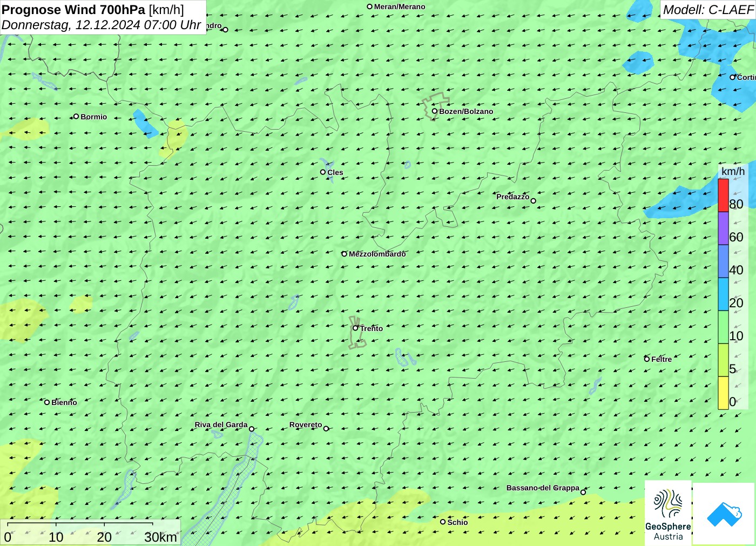The height and width of the screenshot is (546, 756).
Task: Click the 'Prognose Wind 700hPa' title text
Action: tap(73, 10)
